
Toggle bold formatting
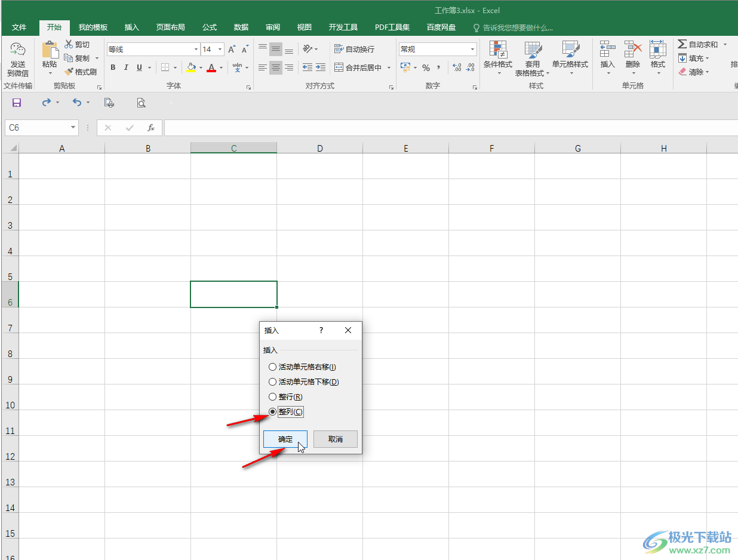click(113, 67)
